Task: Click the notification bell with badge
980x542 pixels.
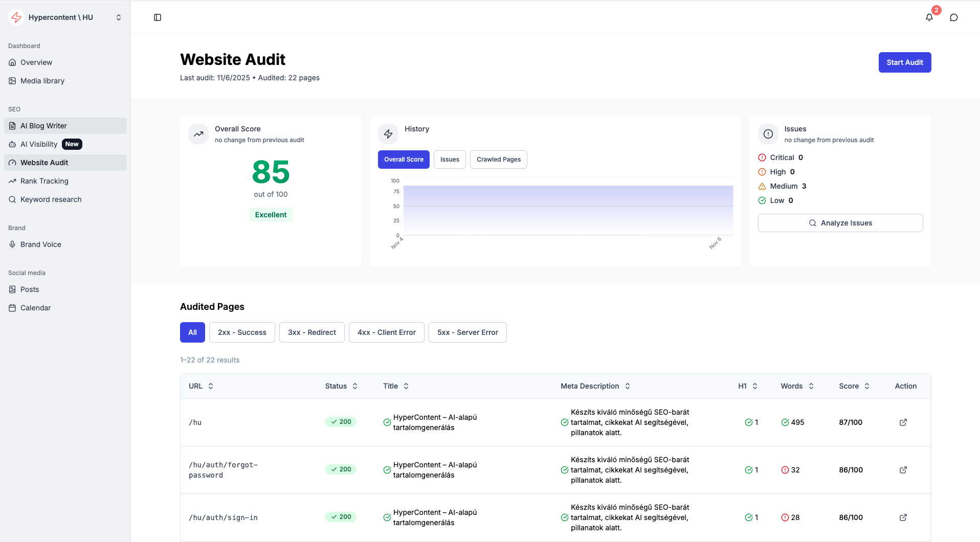Action: coord(929,17)
